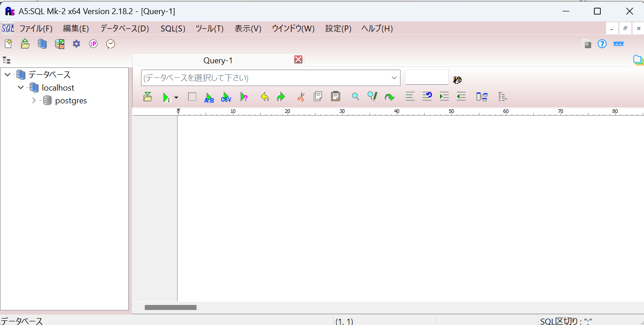Paste clipboard contents into the editor
Screen dimensions: 644x325
335,96
